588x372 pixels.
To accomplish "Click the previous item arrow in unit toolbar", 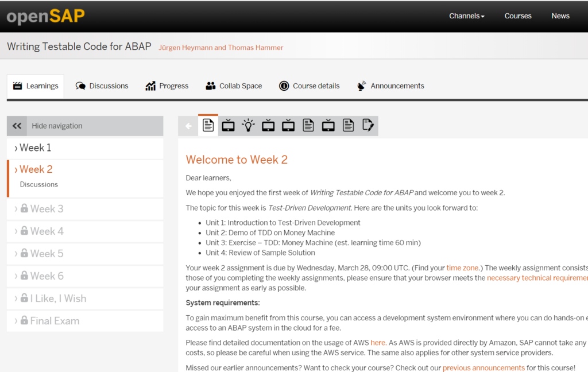I will pos(188,126).
